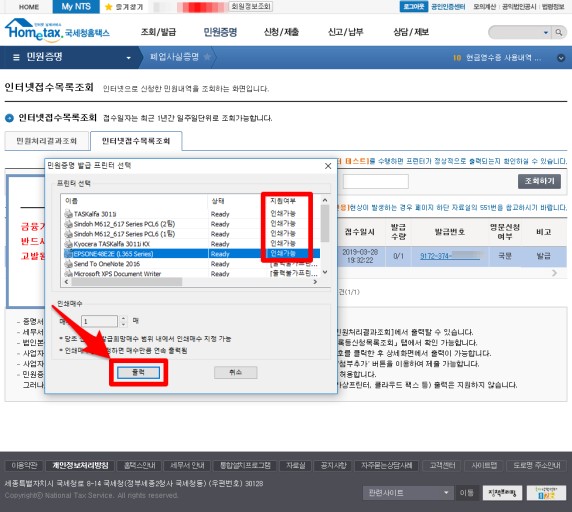Open the 현금영수증 사용내역 recent menu link
This screenshot has height=512, width=572.
pyautogui.click(x=503, y=58)
